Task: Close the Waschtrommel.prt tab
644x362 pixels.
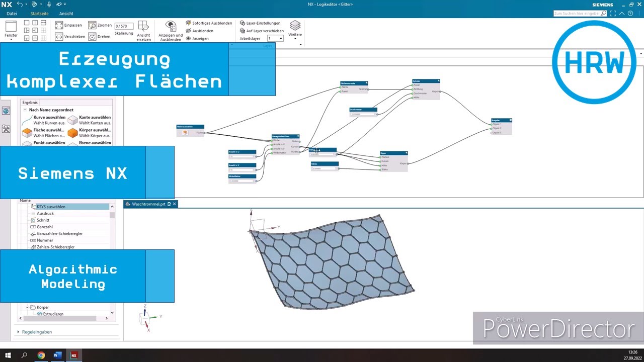Action: [174, 204]
